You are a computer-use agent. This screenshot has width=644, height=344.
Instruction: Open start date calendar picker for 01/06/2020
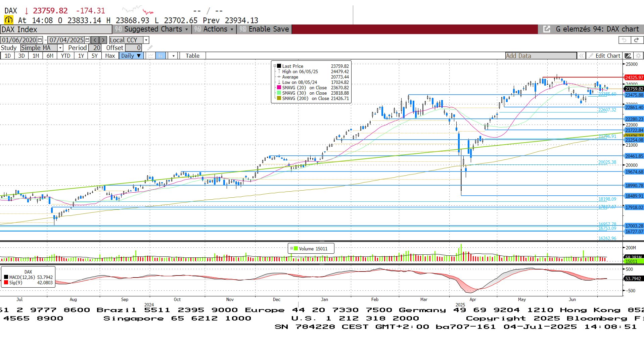(40, 40)
